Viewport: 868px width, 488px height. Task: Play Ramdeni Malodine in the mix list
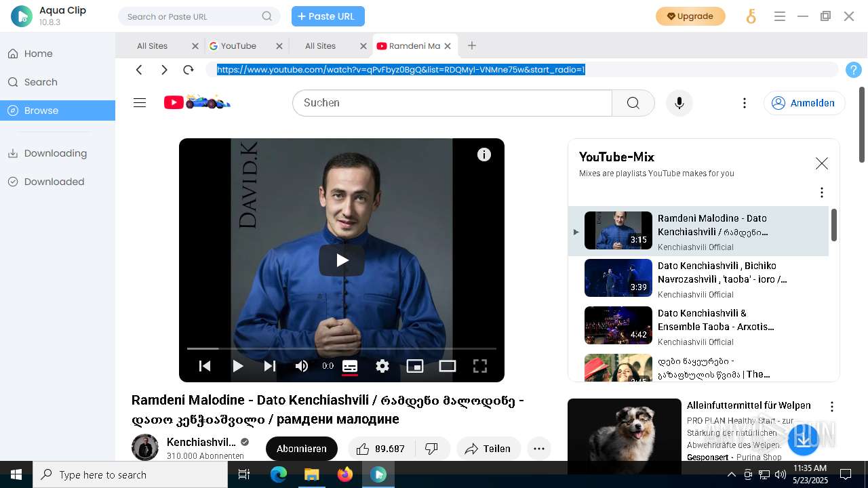click(698, 231)
